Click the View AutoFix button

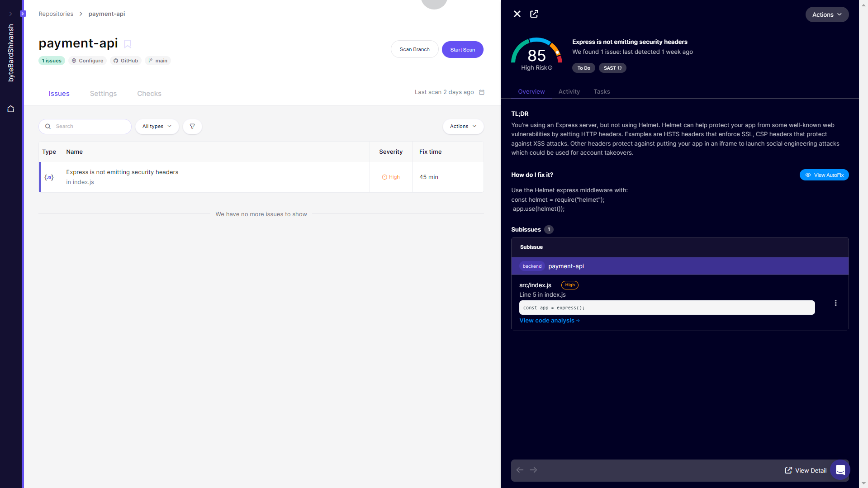click(824, 175)
